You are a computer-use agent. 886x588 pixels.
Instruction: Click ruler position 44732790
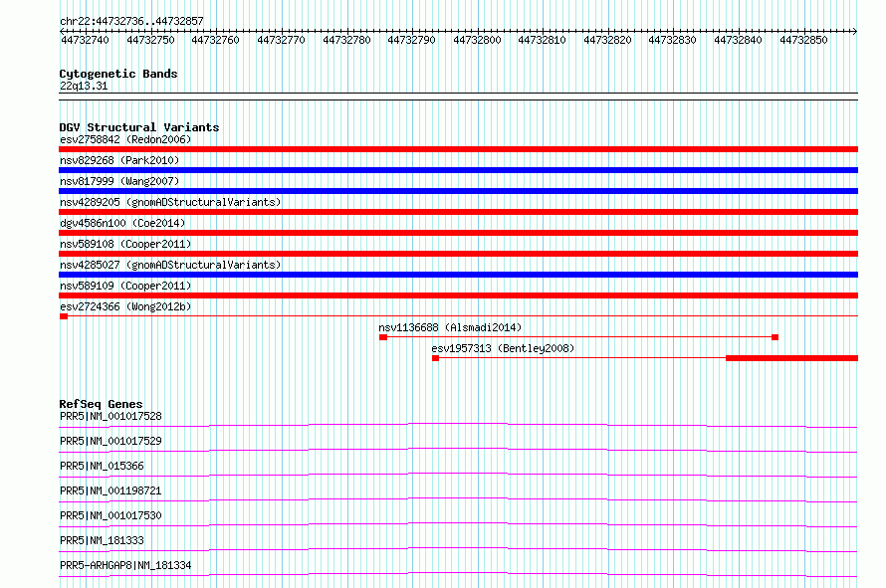(411, 40)
